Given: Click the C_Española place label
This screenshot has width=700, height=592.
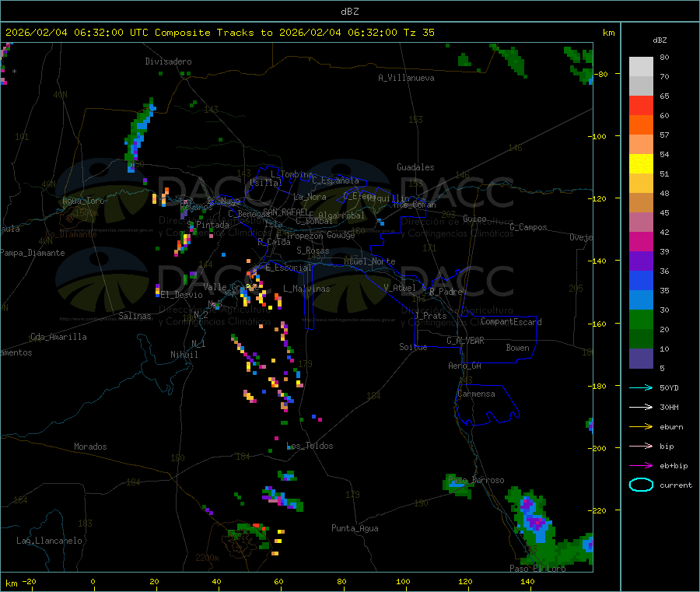Looking at the screenshot, I should [x=335, y=180].
